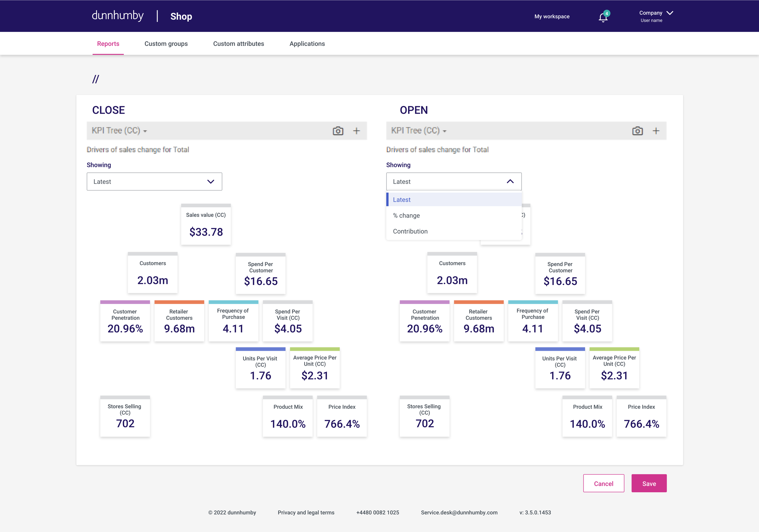Click the Save button
759x532 pixels.
(x=648, y=483)
